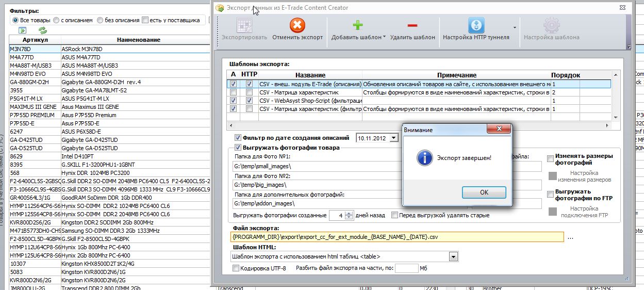Screen dimensions: 644x290
Task: Select the с описанием radio button
Action: (56, 20)
